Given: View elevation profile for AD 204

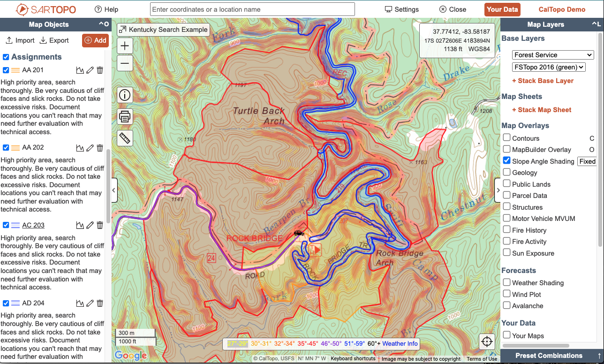Looking at the screenshot, I should pyautogui.click(x=80, y=303).
